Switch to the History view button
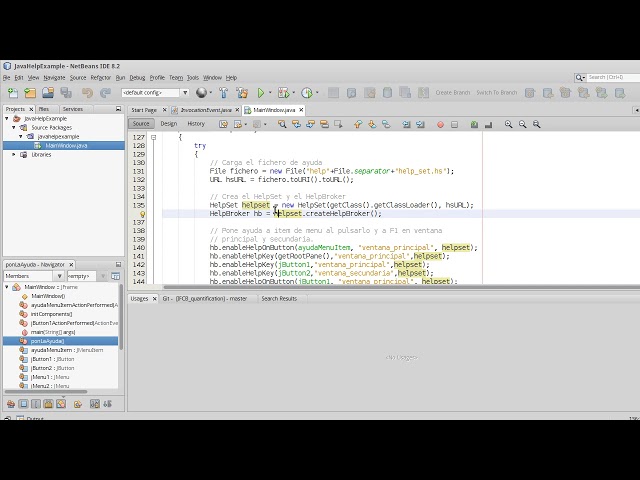The width and height of the screenshot is (640, 480). pos(196,124)
